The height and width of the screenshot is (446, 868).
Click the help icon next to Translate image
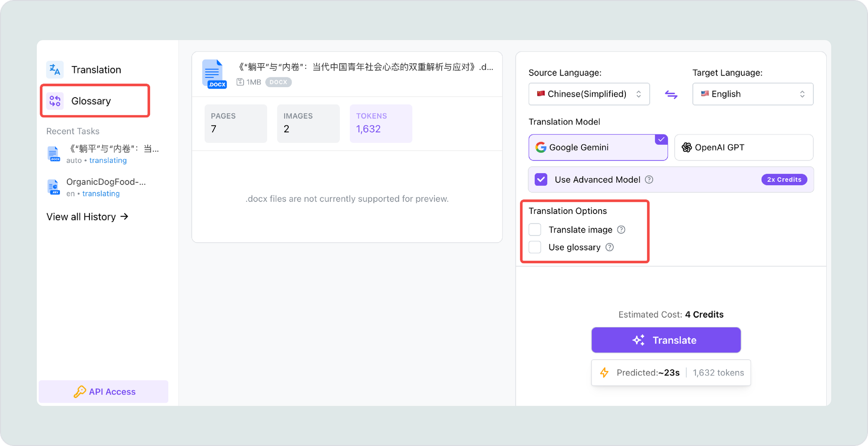coord(621,230)
